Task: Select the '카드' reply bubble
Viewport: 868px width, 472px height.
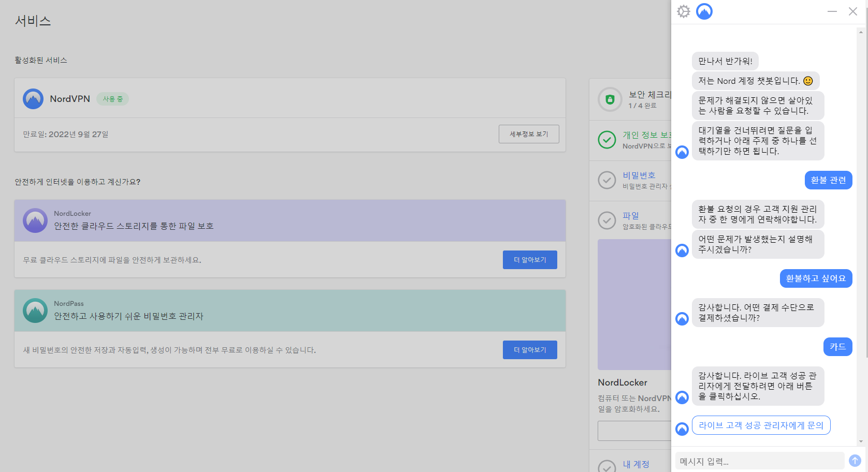Action: coord(837,347)
